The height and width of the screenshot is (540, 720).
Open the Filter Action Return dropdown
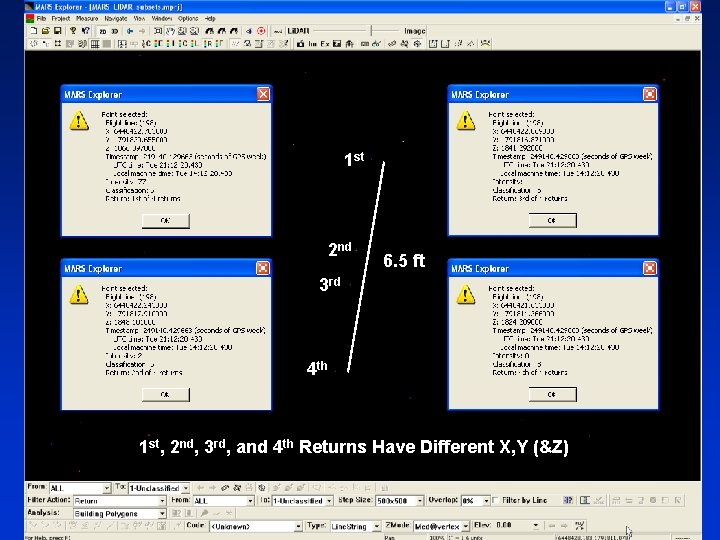pos(162,501)
